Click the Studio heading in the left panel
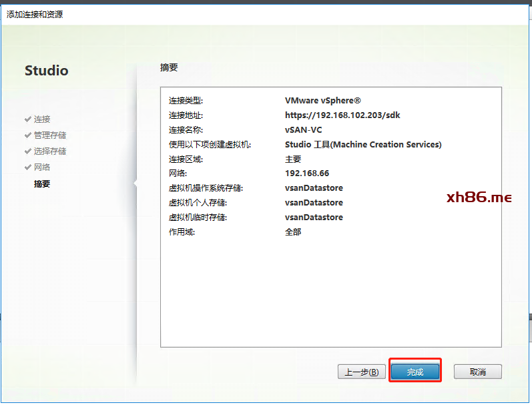Viewport: 532px width, 405px height. point(46,71)
